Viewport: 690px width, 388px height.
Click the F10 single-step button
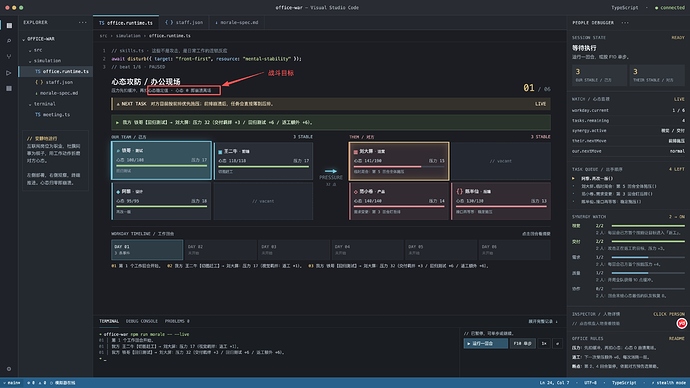522,343
